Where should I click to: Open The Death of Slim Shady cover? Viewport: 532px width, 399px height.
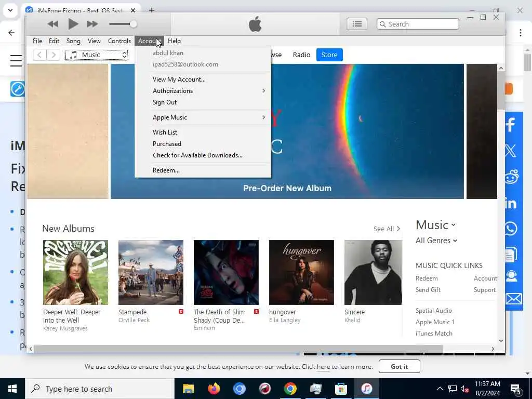coord(226,272)
